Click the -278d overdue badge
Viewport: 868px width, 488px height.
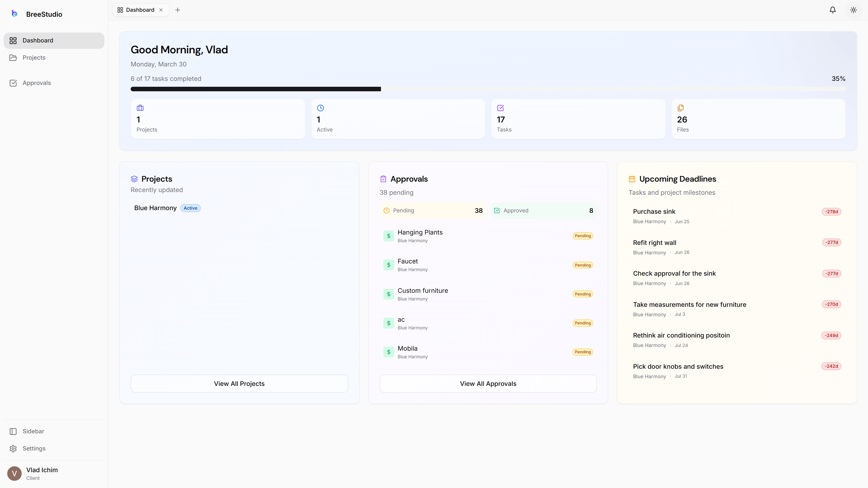pos(831,211)
